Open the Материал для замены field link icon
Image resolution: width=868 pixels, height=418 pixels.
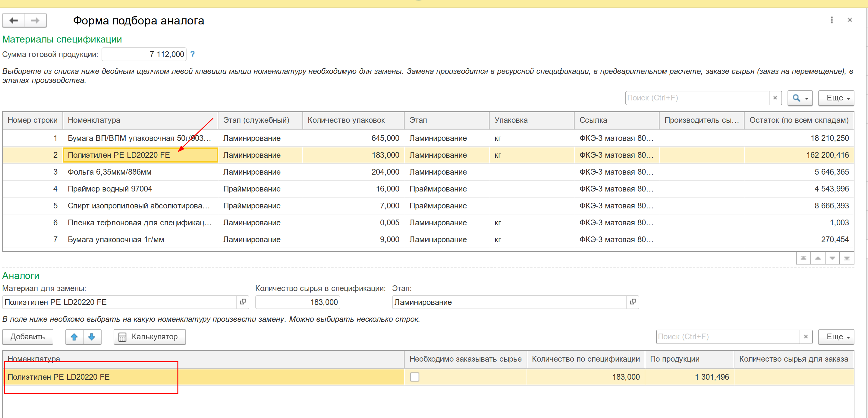tap(243, 302)
